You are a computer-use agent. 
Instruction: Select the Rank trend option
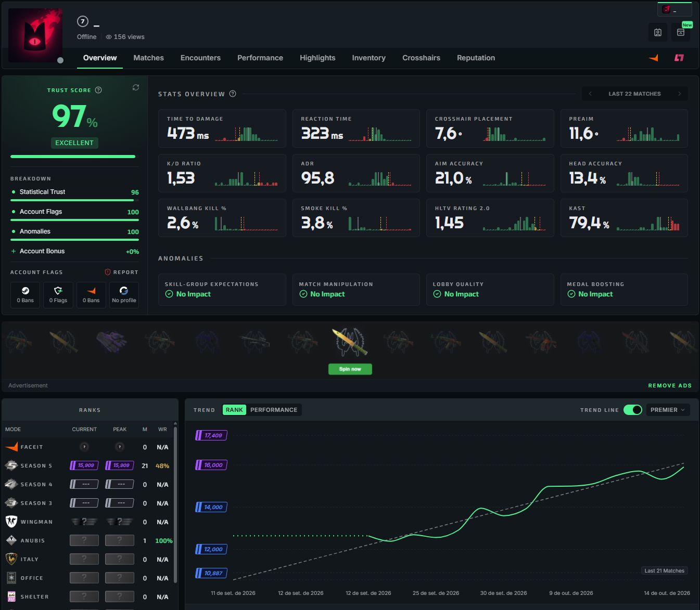[234, 410]
